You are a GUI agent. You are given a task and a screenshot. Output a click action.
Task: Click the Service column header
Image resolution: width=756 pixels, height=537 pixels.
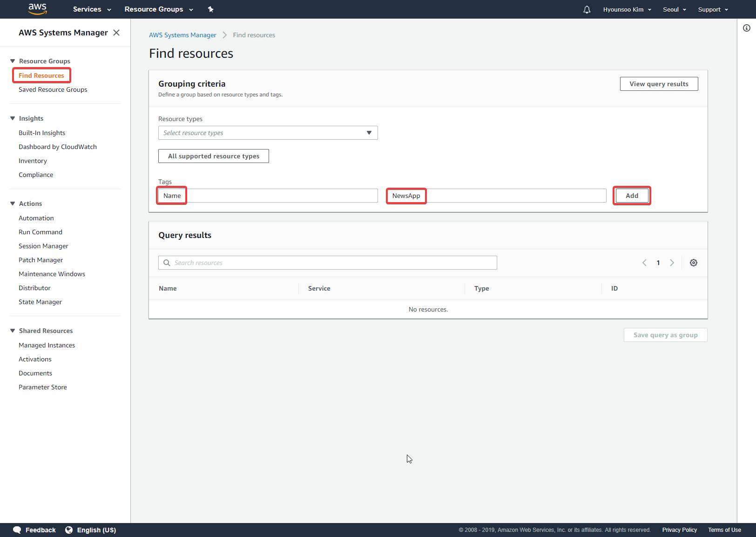point(319,288)
